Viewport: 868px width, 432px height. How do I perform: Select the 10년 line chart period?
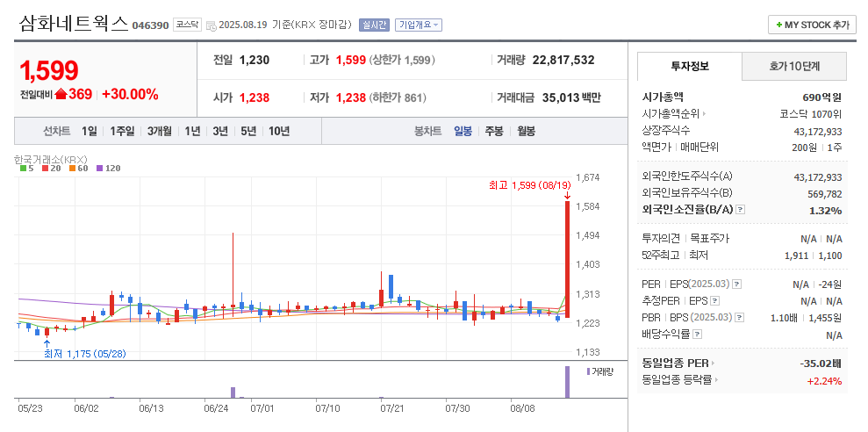(x=279, y=131)
